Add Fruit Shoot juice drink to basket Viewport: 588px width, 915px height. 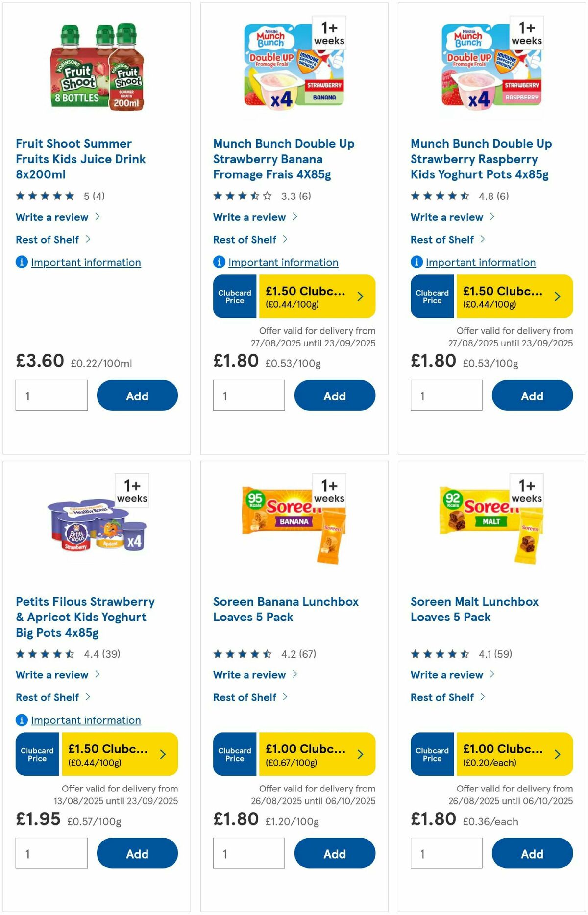tap(137, 396)
